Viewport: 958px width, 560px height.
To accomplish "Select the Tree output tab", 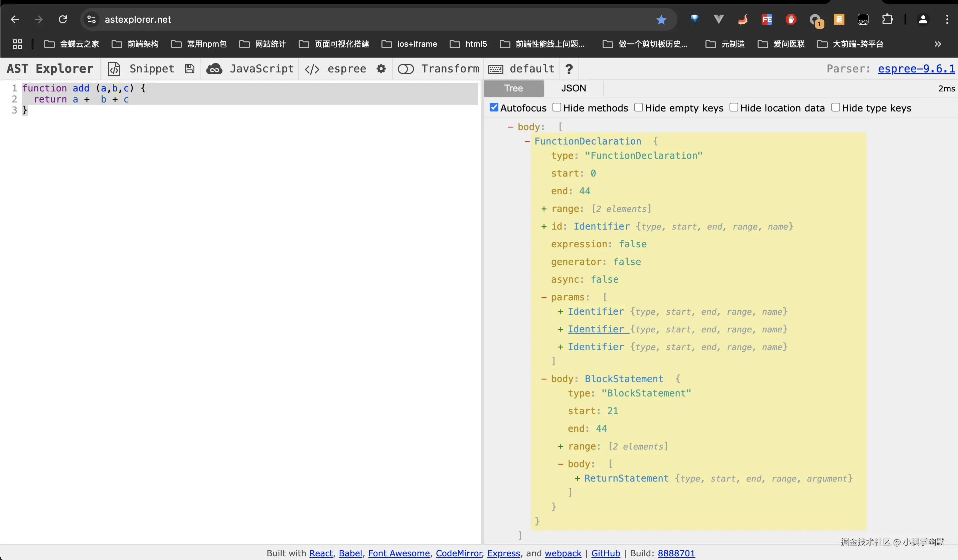I will point(514,88).
